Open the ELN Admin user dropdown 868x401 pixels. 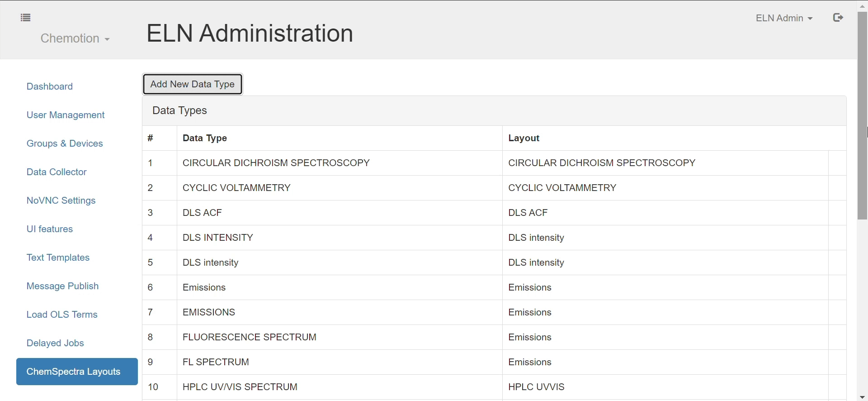pyautogui.click(x=784, y=18)
